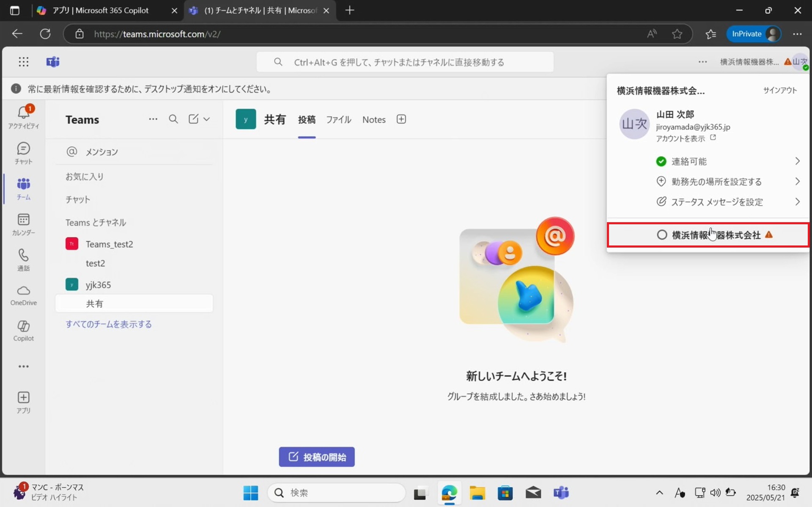
Task: Open the Mail app in the taskbar
Action: coord(533,493)
